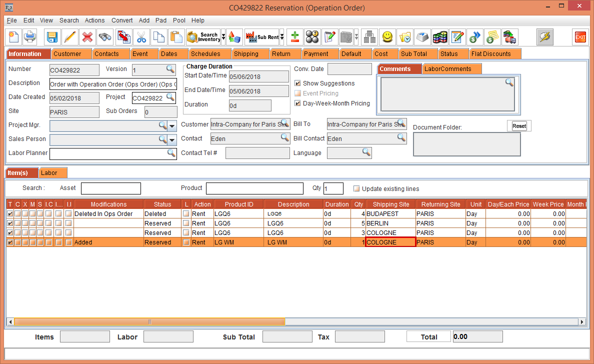Viewport: 594px width, 364px height.
Task: Click the horizontal scrollbar under items grid
Action: [x=150, y=322]
